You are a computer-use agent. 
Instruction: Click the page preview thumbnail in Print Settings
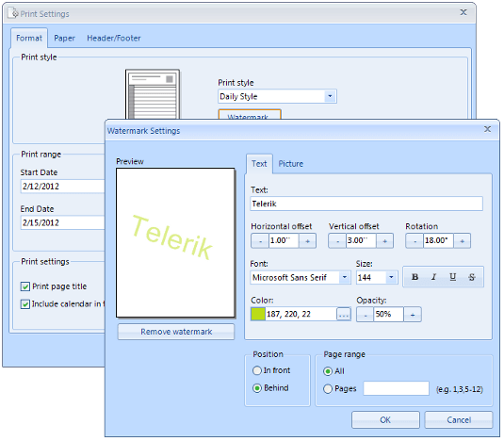(153, 94)
